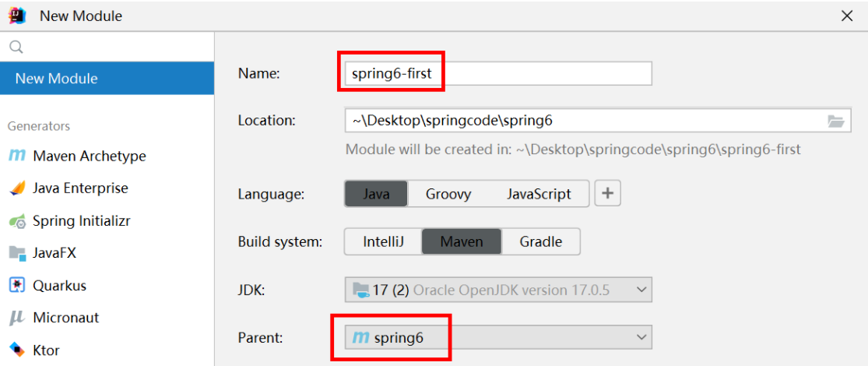
Task: Click the Micronaut generator icon
Action: tap(17, 318)
